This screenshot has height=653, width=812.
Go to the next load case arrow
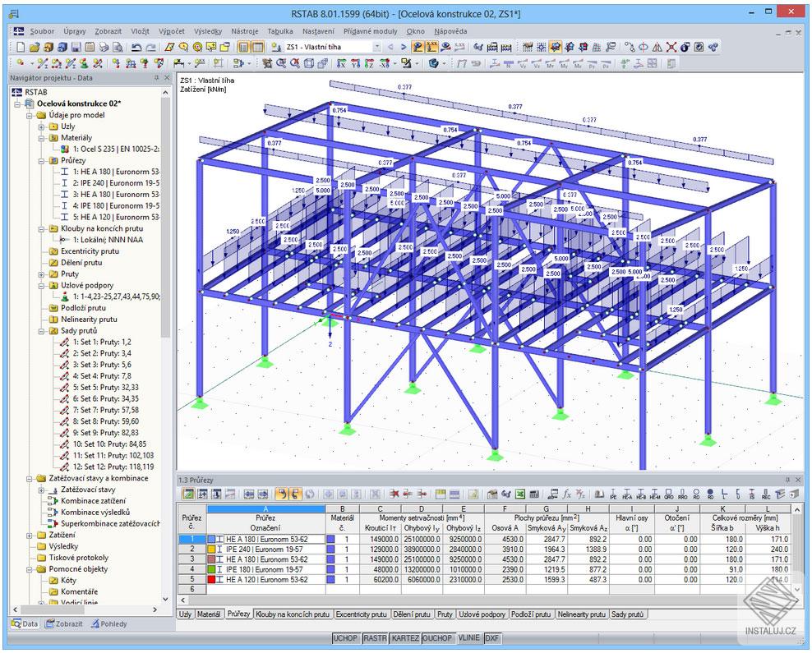pyautogui.click(x=404, y=47)
